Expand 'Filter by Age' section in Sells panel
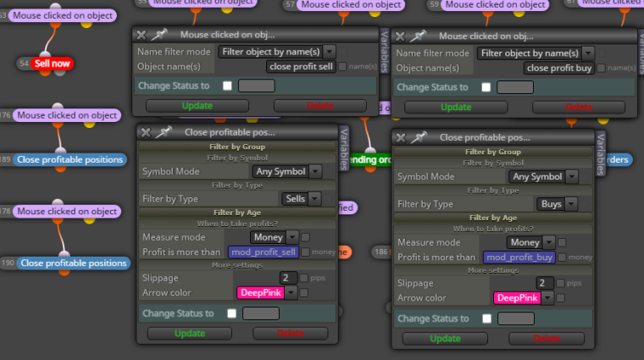Image resolution: width=644 pixels, height=360 pixels. click(237, 213)
